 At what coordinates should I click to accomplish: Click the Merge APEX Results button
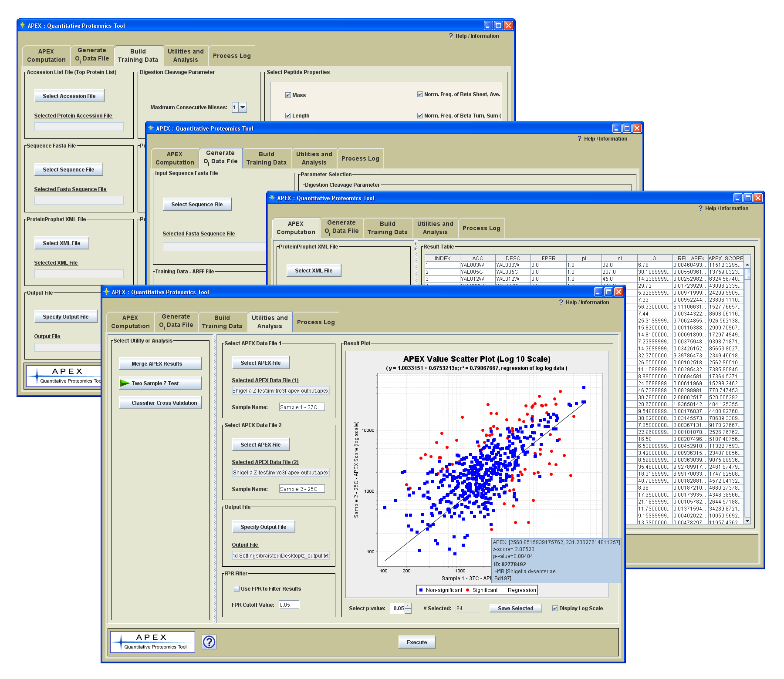coord(160,364)
